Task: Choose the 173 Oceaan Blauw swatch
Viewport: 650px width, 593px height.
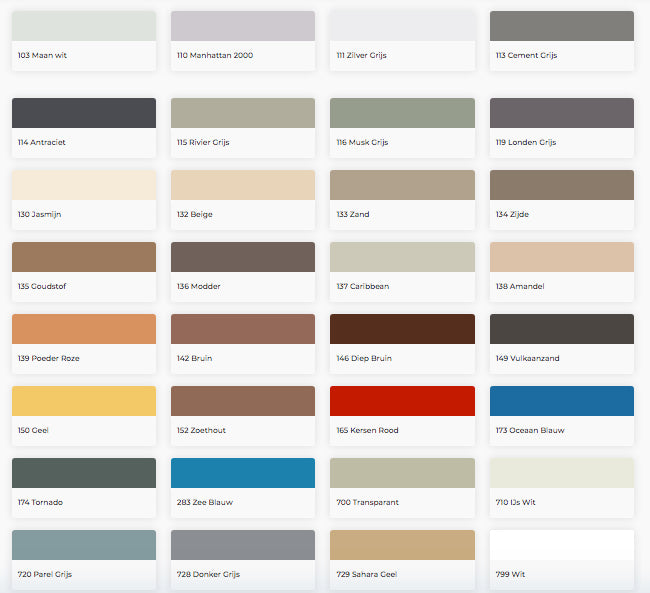Action: [x=561, y=401]
